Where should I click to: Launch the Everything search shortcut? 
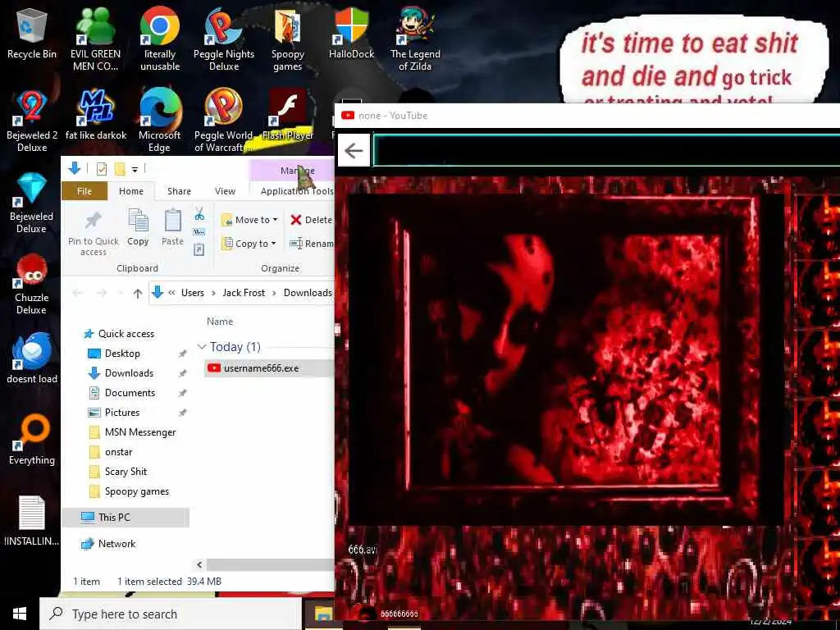[x=32, y=441]
